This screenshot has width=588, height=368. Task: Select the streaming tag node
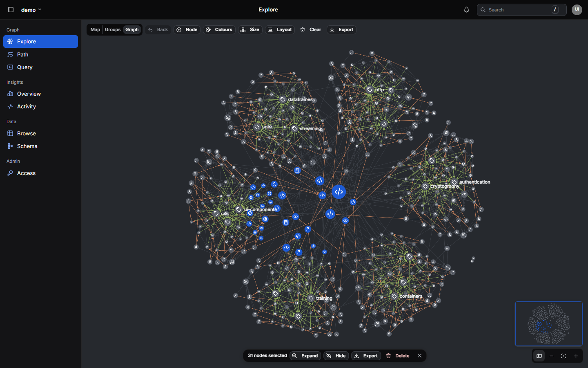294,128
